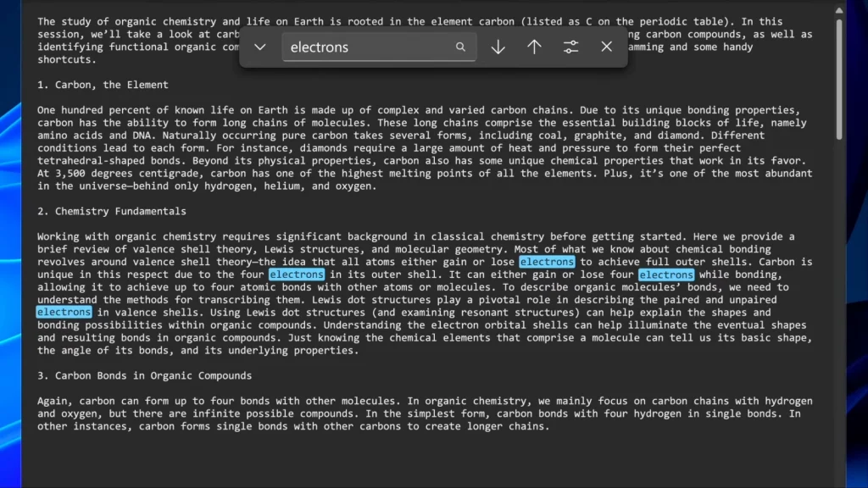Dismiss the find bar with the X
Image resolution: width=868 pixels, height=488 pixels.
(606, 47)
